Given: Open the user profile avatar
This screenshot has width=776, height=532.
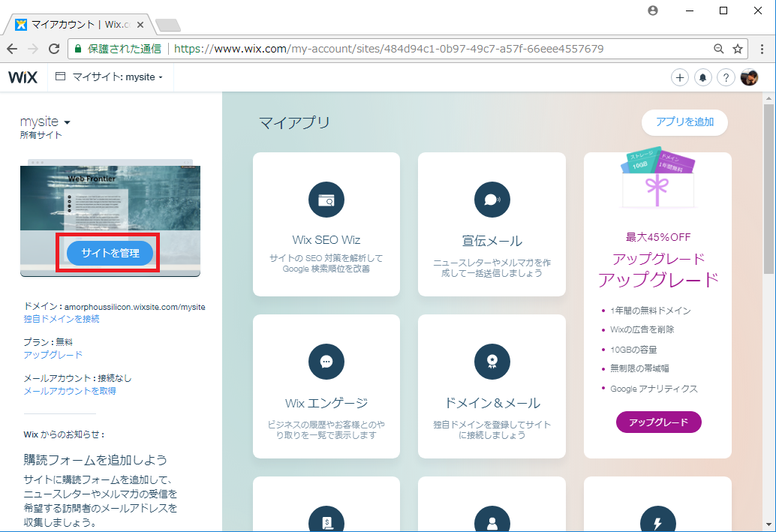Looking at the screenshot, I should 749,78.
